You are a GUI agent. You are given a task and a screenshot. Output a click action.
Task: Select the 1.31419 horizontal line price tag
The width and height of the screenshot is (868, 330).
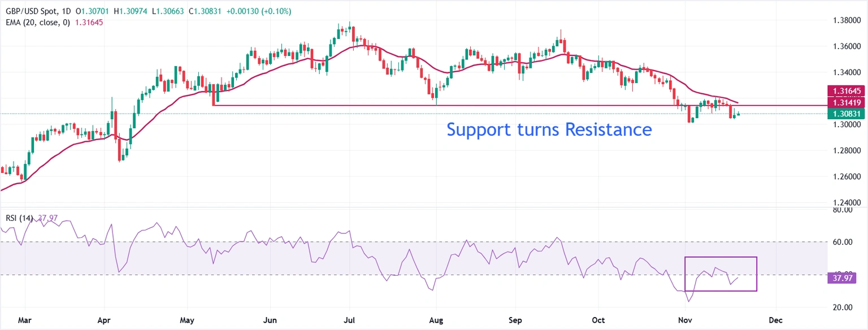(x=845, y=103)
